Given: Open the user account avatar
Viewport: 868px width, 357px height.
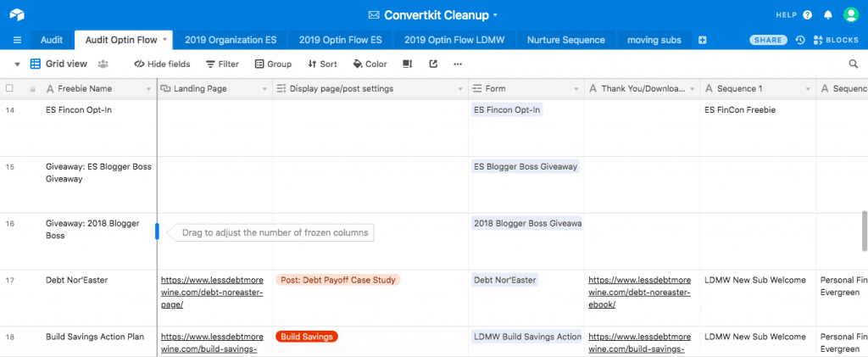Looking at the screenshot, I should (x=851, y=15).
